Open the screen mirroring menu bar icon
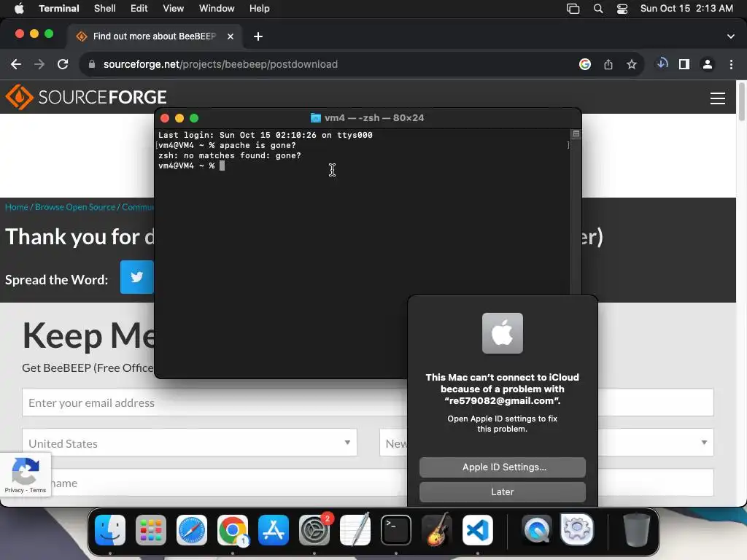 573,8
